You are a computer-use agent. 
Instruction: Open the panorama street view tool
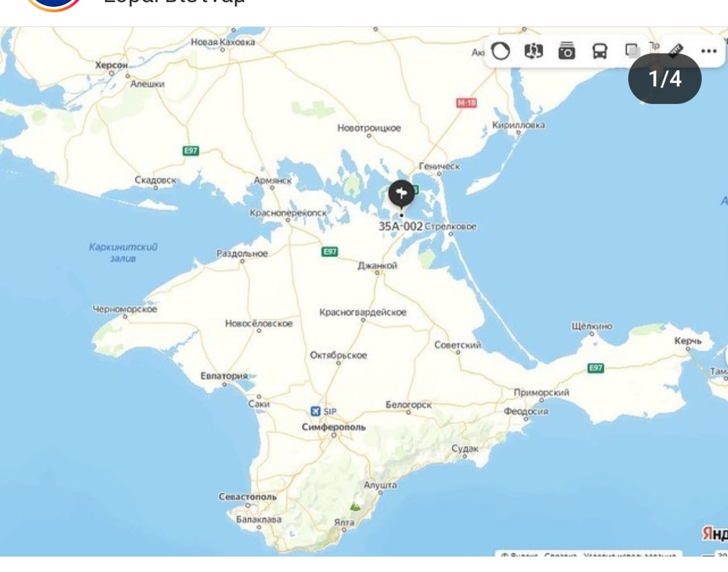click(533, 51)
